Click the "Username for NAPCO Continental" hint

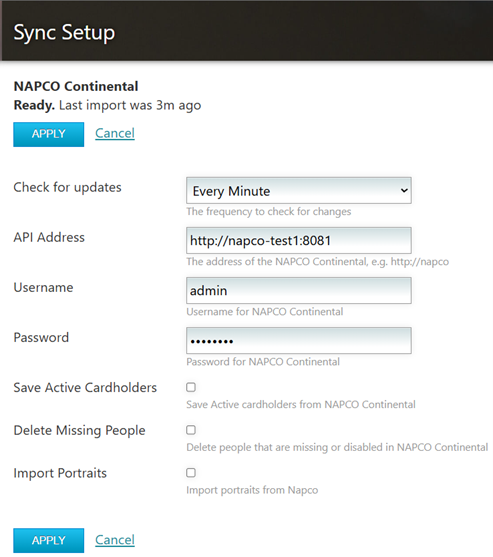(x=265, y=312)
